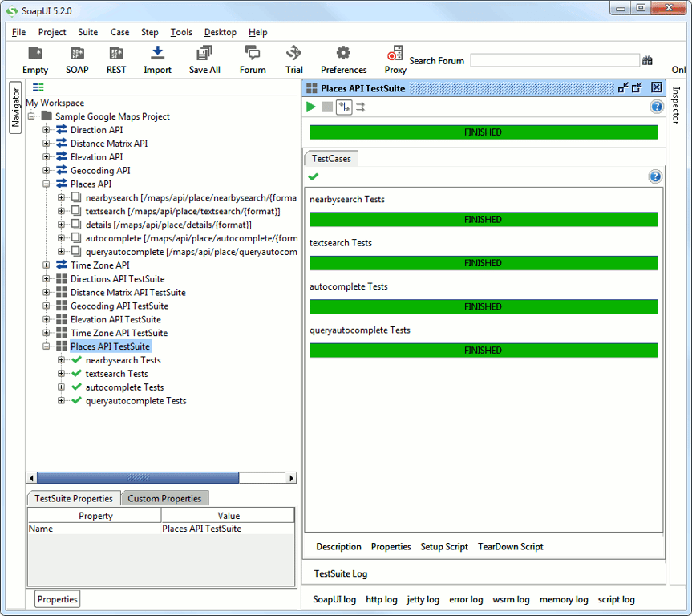Switch to Custom Properties tab

(x=164, y=498)
